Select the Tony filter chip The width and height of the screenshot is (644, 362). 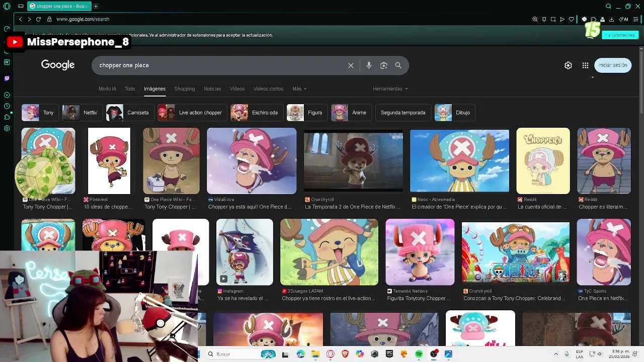tap(39, 113)
